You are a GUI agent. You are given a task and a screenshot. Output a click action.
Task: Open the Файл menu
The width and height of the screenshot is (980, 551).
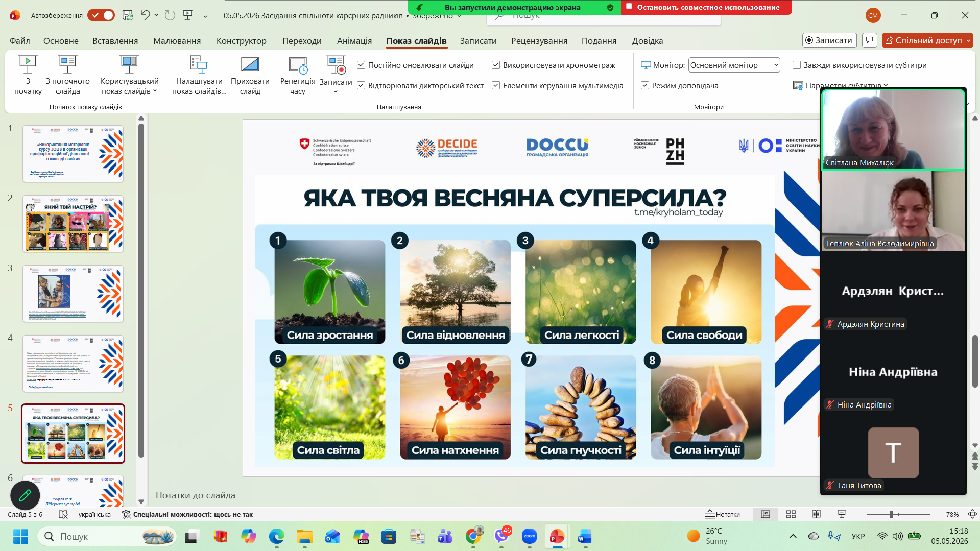(20, 41)
